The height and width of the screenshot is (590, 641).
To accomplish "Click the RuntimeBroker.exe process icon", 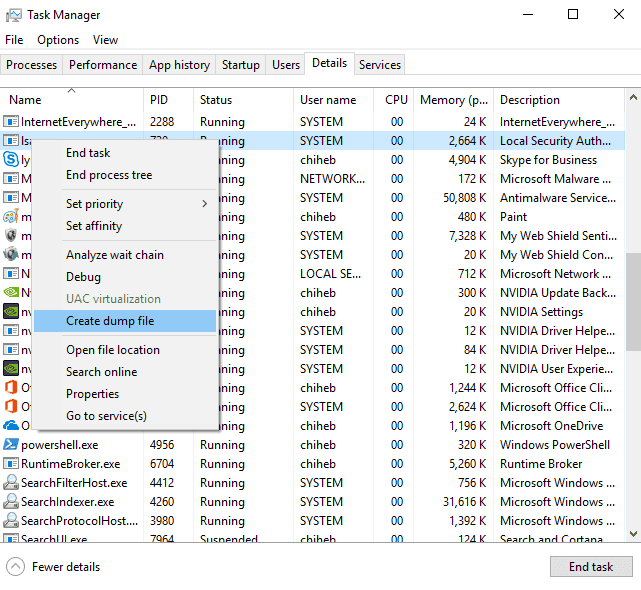I will 11,464.
